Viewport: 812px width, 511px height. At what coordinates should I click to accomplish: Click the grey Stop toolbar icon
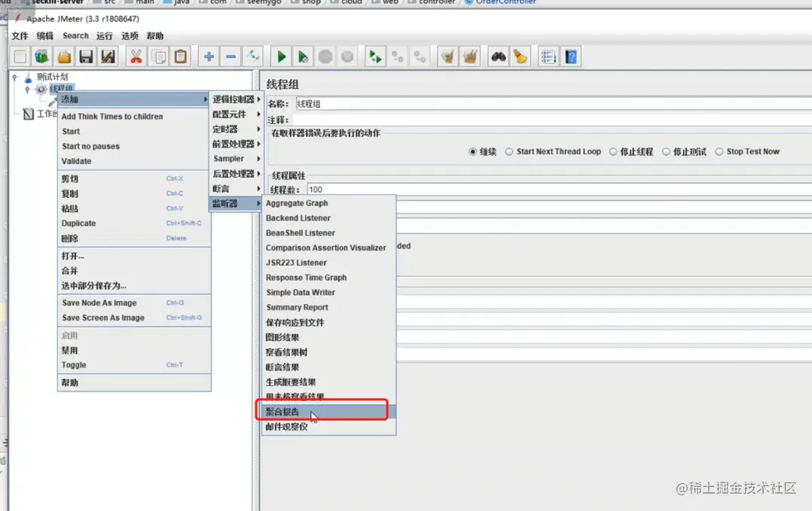coord(325,56)
